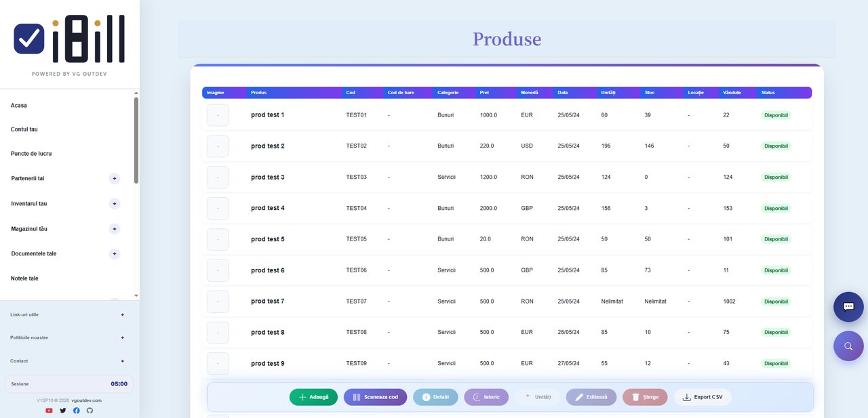This screenshot has width=868, height=418.
Task: Click the image placeholder for prod test 7
Action: [x=218, y=301]
